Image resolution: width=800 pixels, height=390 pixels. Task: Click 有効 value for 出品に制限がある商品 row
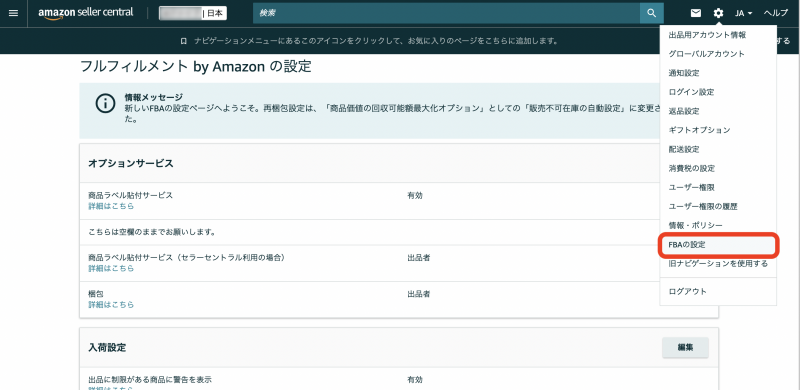tap(415, 380)
